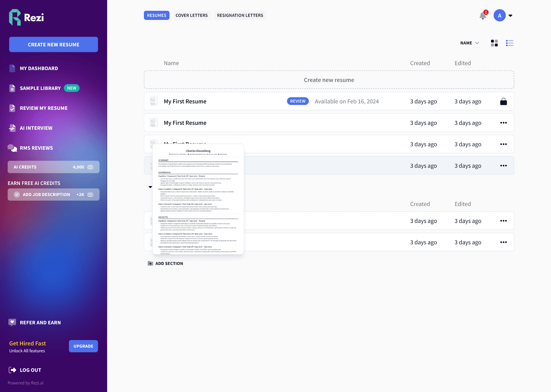Open the Powered by Rezi.ai link

tap(26, 383)
